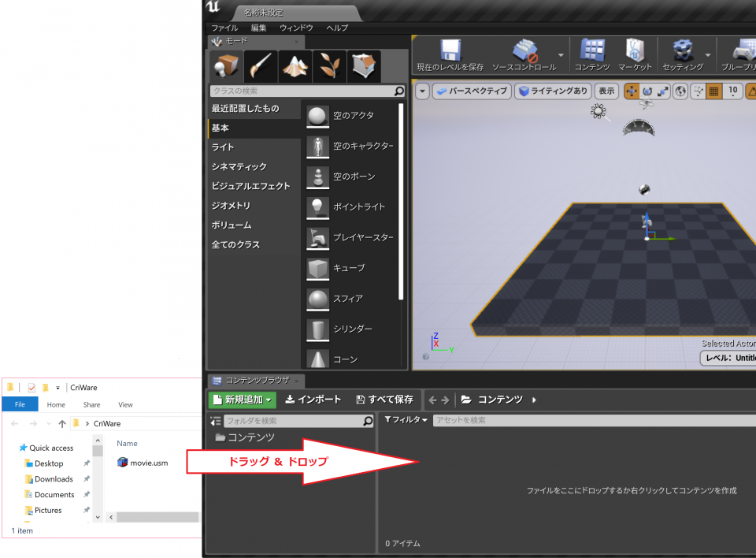Toggle grid snapping in viewport toolbar
Image resolution: width=756 pixels, height=558 pixels.
point(715,91)
